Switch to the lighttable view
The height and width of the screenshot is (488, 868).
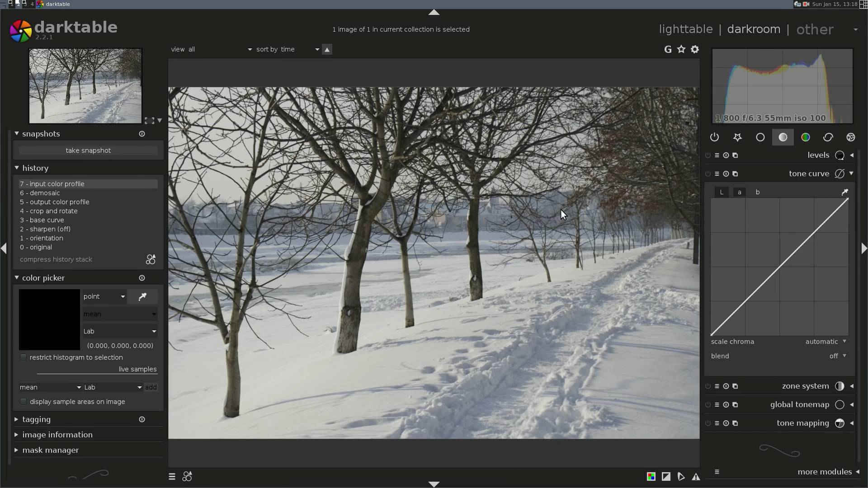pyautogui.click(x=685, y=29)
